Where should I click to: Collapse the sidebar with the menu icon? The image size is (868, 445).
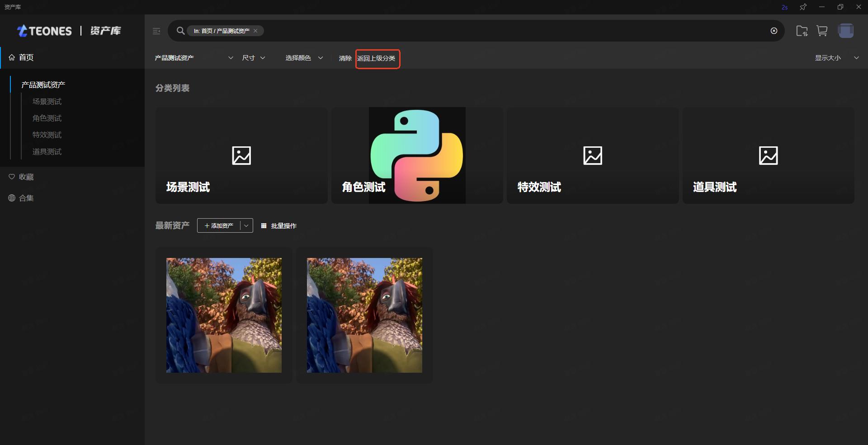click(x=156, y=31)
